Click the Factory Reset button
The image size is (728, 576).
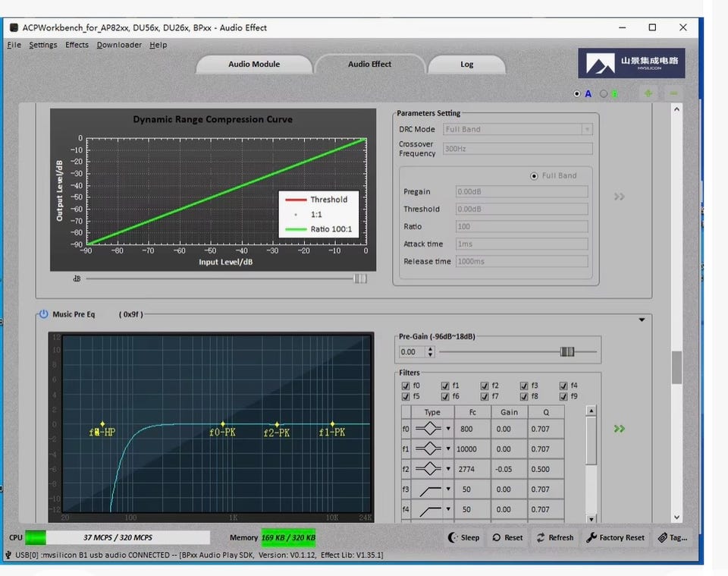615,537
